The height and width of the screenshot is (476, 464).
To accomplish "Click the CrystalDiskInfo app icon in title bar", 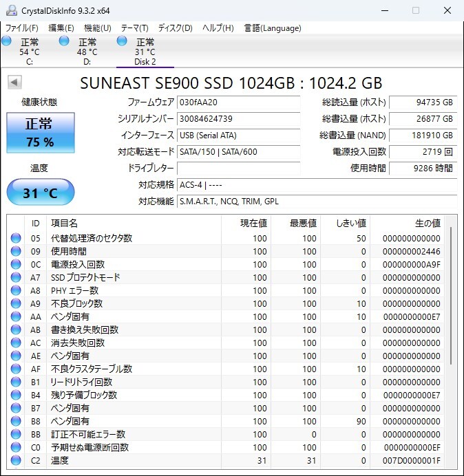I will 11,10.
